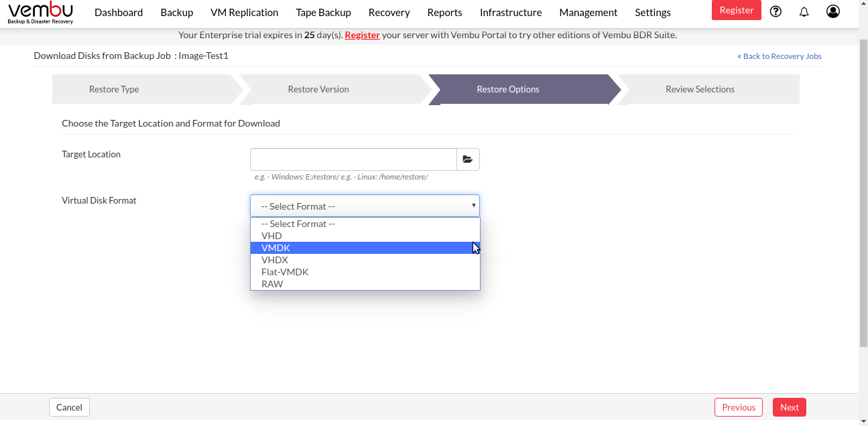
Task: Click the 'Virtual Disk Format' label
Action: click(99, 200)
